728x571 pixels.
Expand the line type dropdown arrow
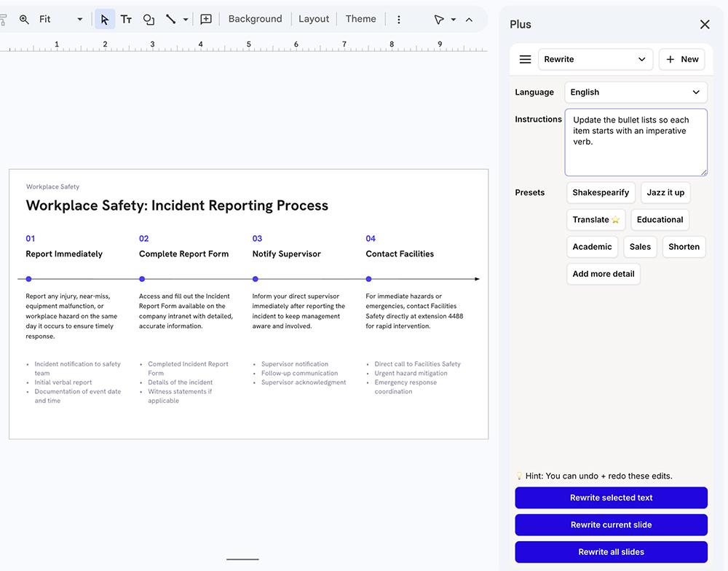coord(185,20)
